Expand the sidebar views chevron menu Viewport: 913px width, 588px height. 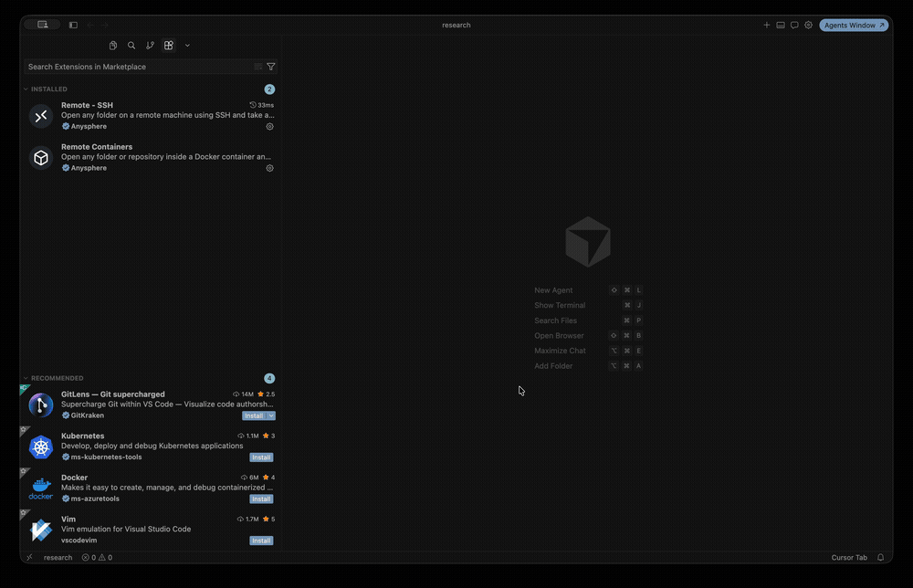tap(187, 46)
